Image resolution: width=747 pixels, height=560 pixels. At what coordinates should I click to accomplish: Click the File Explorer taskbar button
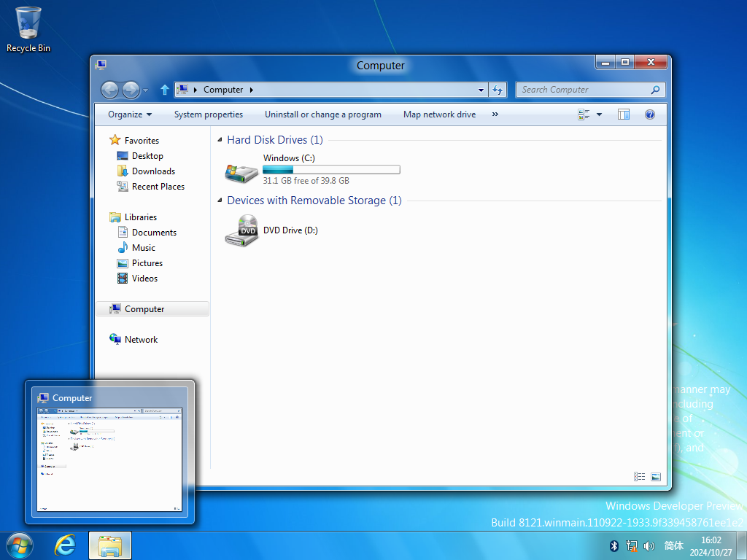click(110, 545)
